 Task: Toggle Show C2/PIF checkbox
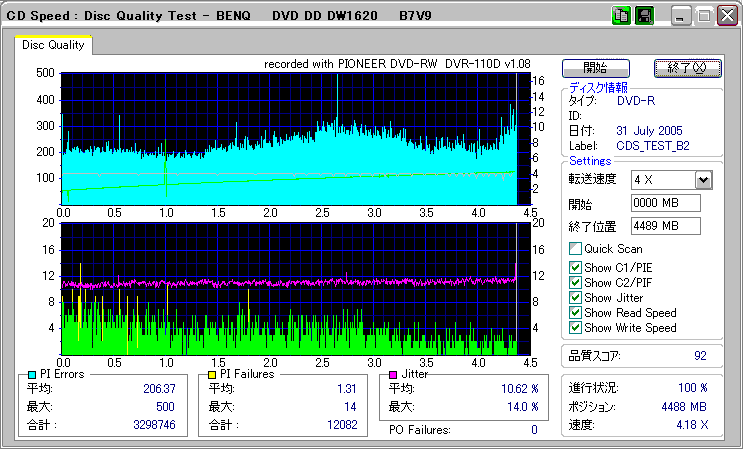click(575, 282)
